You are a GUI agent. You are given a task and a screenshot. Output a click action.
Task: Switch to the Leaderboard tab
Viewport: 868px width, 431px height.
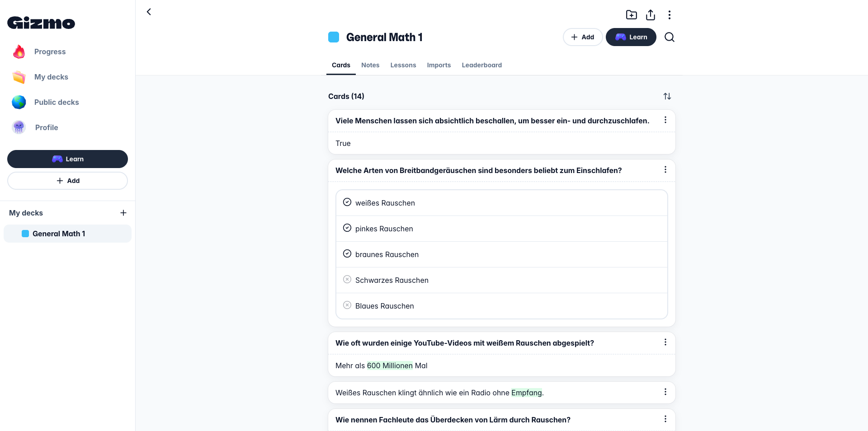(481, 65)
